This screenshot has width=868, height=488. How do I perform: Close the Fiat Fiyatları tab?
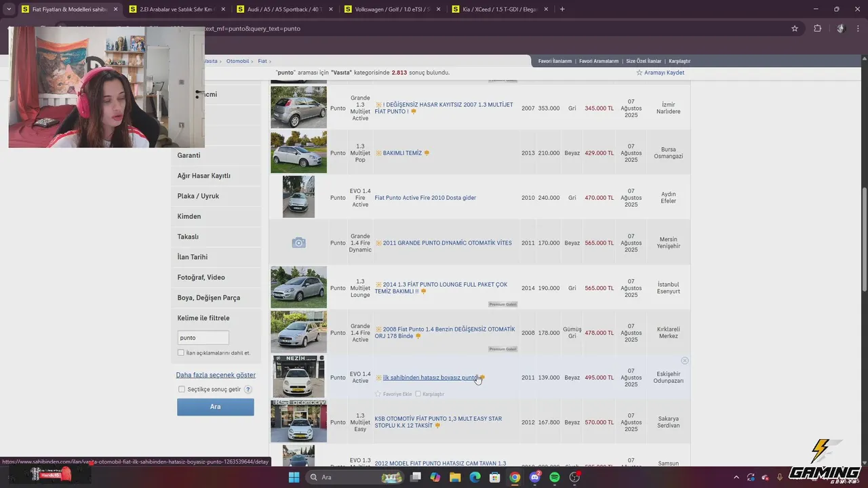tap(115, 9)
